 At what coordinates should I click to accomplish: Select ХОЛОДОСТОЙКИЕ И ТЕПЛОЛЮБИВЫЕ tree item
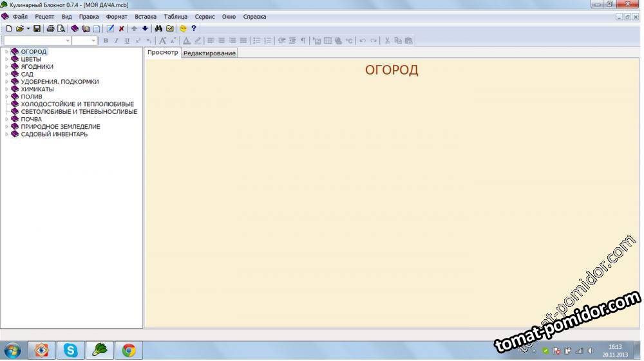tap(77, 104)
